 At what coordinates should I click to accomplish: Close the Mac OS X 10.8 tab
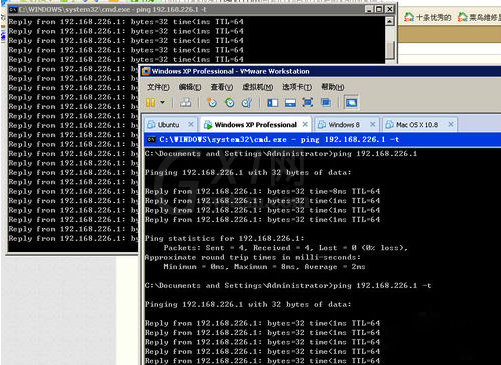point(451,124)
